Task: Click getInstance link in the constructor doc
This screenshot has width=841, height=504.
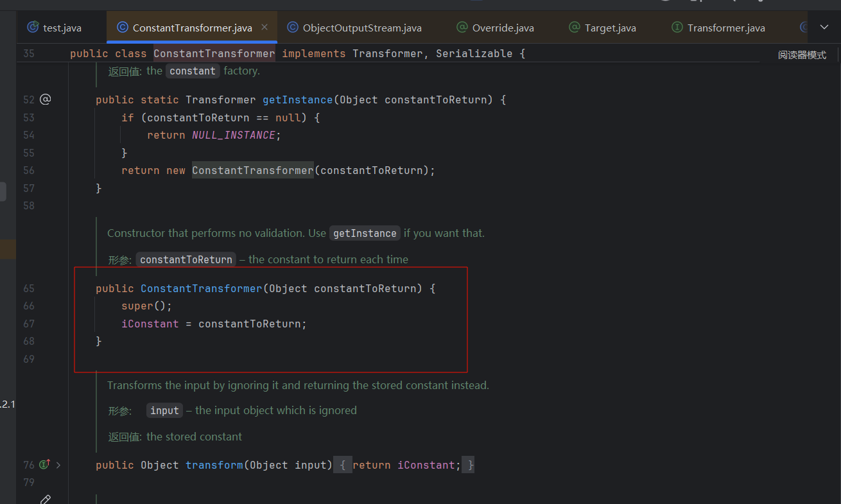Action: tap(365, 233)
